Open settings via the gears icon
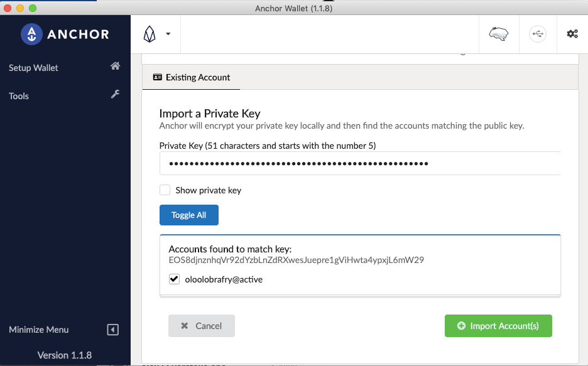The image size is (588, 366). tap(572, 34)
